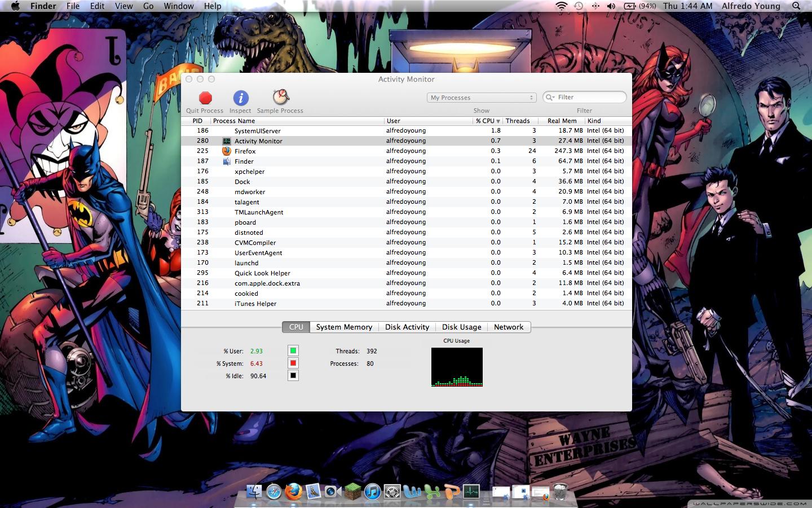Click the red % System color swatch
812x508 pixels.
coord(293,363)
